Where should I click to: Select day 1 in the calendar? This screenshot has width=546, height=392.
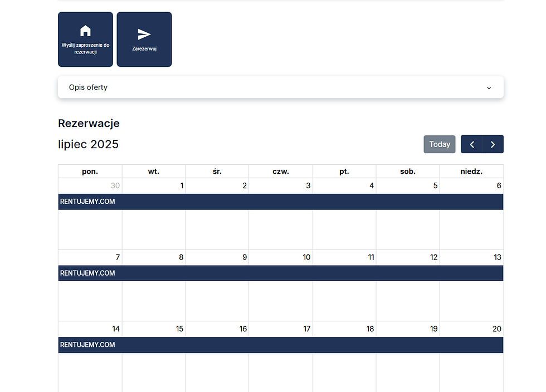(182, 185)
